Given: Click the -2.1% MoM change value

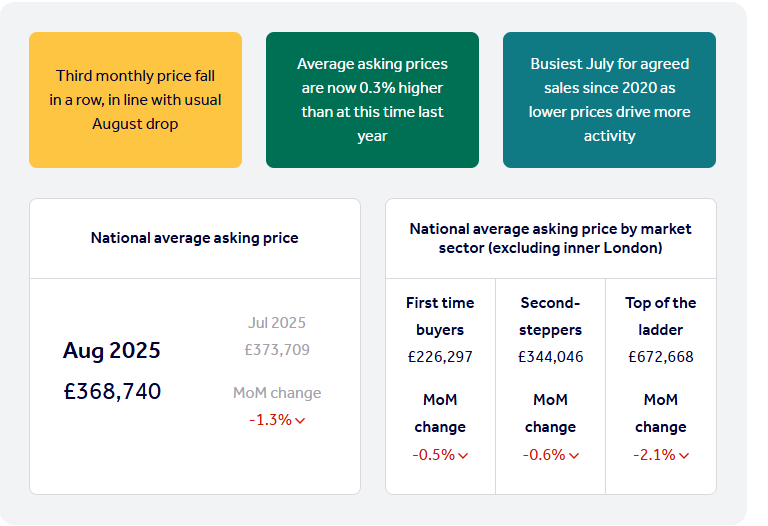Looking at the screenshot, I should (654, 455).
